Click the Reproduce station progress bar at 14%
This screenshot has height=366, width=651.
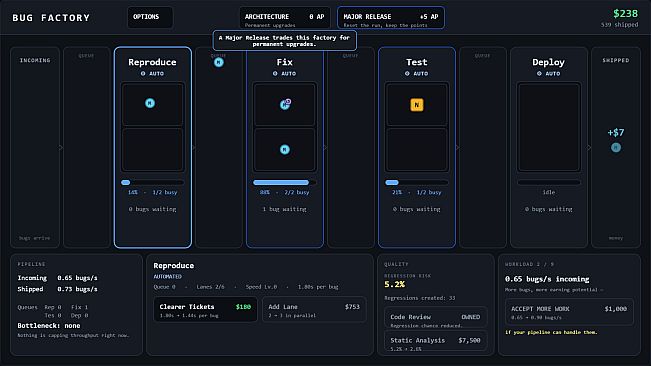(152, 182)
